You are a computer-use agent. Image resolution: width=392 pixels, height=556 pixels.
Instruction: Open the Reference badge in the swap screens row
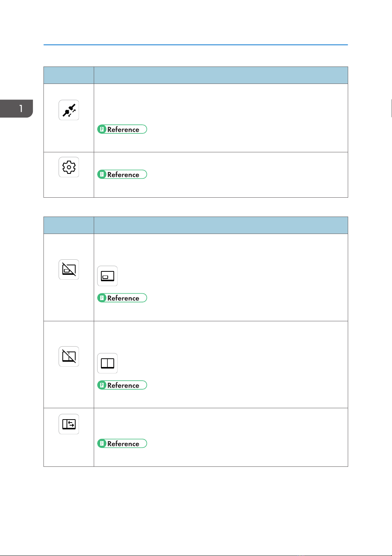pyautogui.click(x=122, y=443)
